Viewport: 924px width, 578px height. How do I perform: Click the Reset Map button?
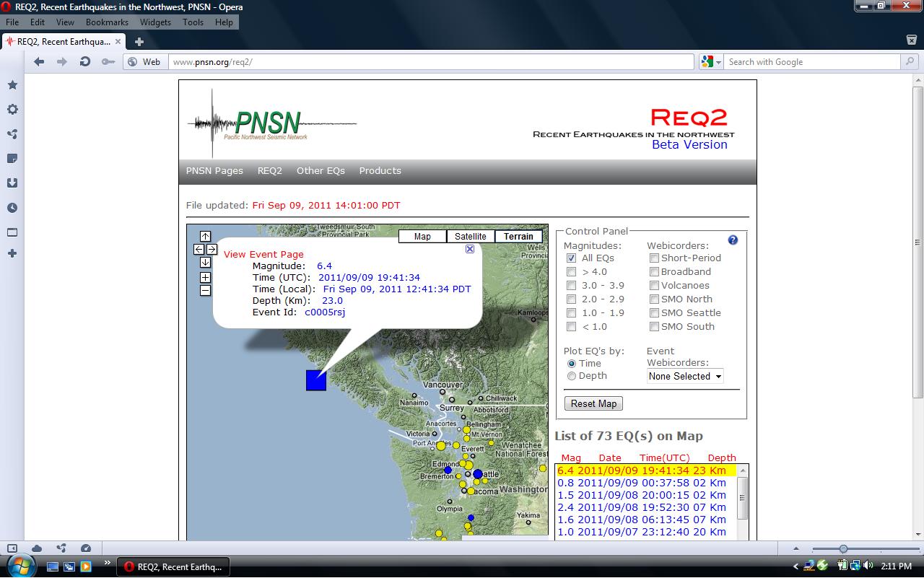pyautogui.click(x=593, y=403)
